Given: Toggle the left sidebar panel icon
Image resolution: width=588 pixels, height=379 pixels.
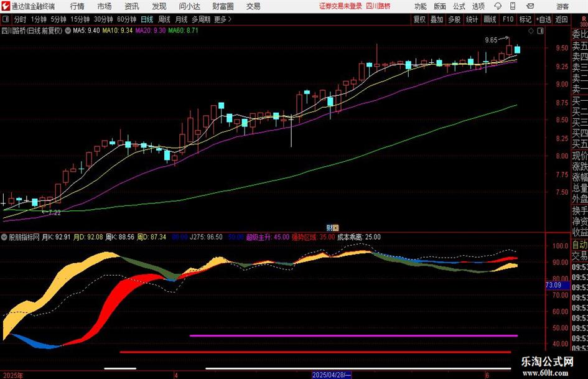Looking at the screenshot, I should tap(5, 19).
